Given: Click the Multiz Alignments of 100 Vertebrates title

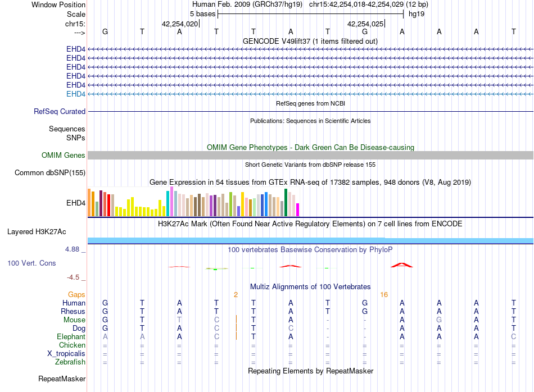Looking at the screenshot, I should coord(310,286).
